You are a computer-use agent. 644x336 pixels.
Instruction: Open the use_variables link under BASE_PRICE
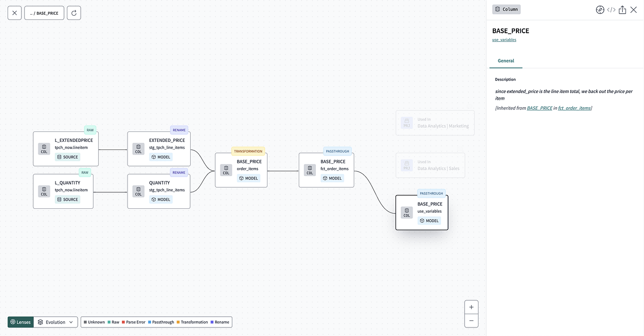point(504,40)
